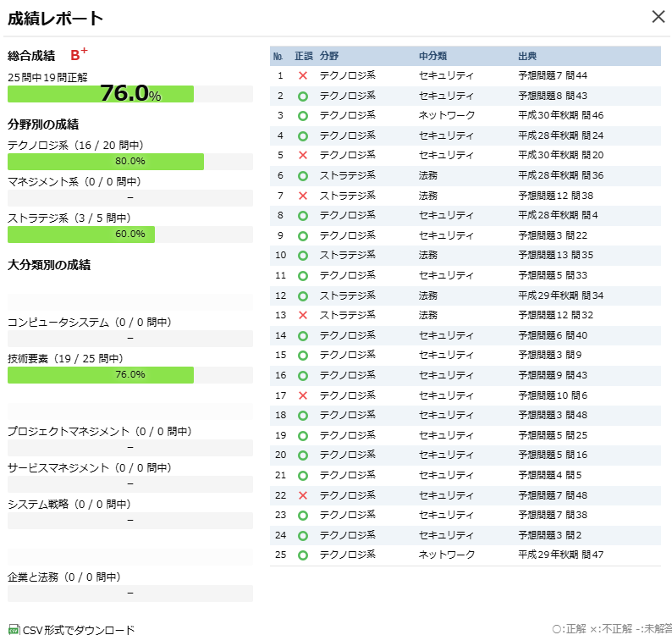This screenshot has height=635, width=672.
Task: Click the green circle mark in row 18
Action: (303, 416)
